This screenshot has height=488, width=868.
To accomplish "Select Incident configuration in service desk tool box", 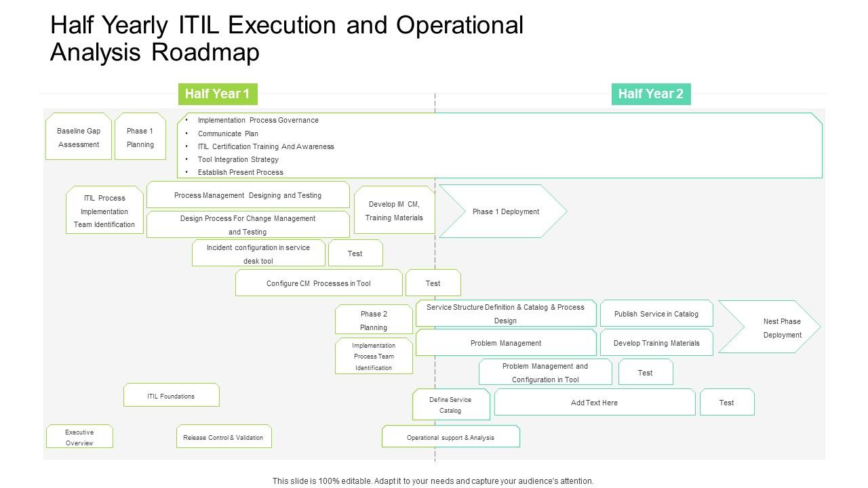I will click(x=258, y=253).
